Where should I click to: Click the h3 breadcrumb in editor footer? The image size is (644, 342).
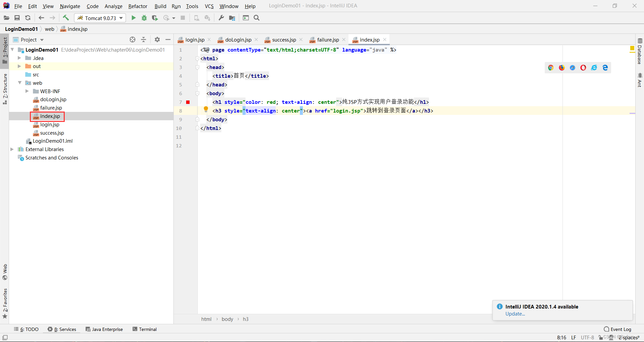pyautogui.click(x=246, y=319)
